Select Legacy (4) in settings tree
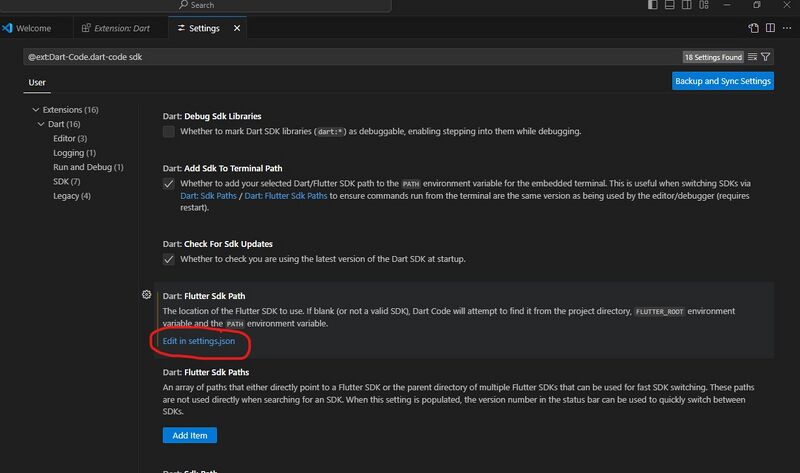Screen dimensions: 800x473 72,195
